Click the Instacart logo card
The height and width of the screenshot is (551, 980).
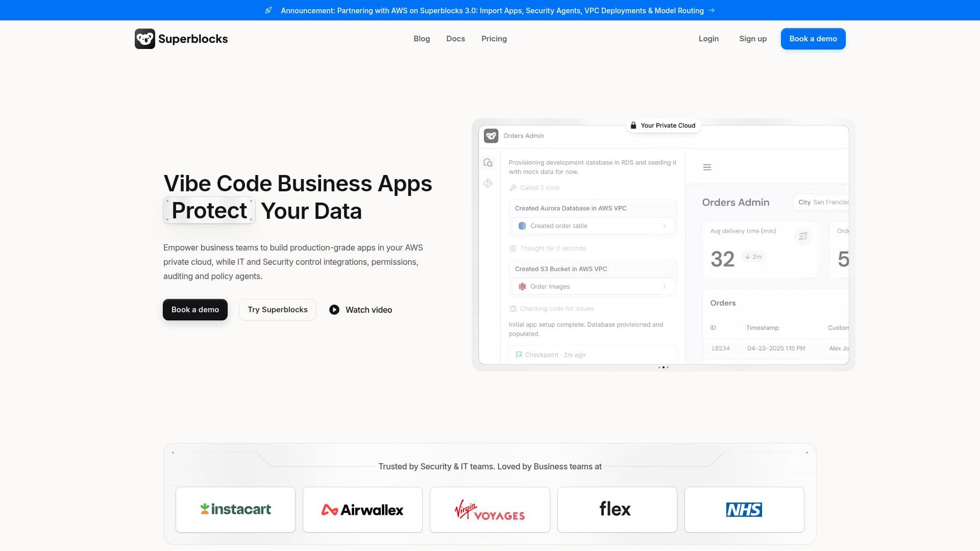coord(235,510)
